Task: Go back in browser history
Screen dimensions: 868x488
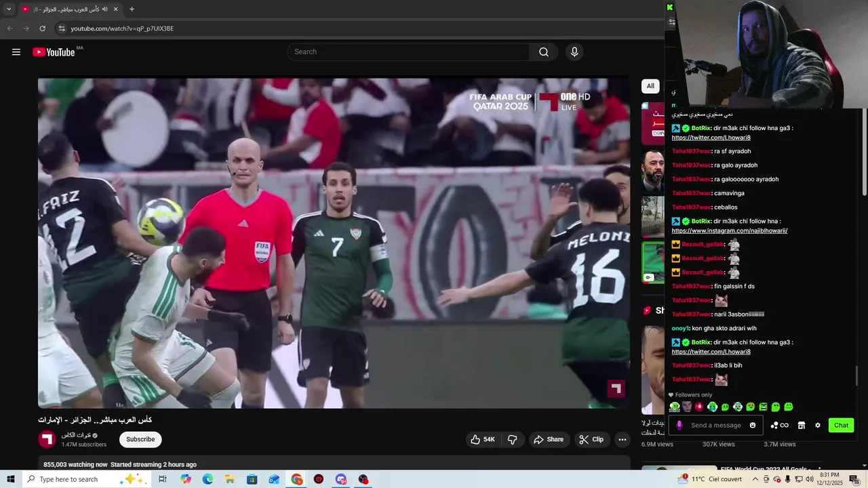Action: pos(9,28)
